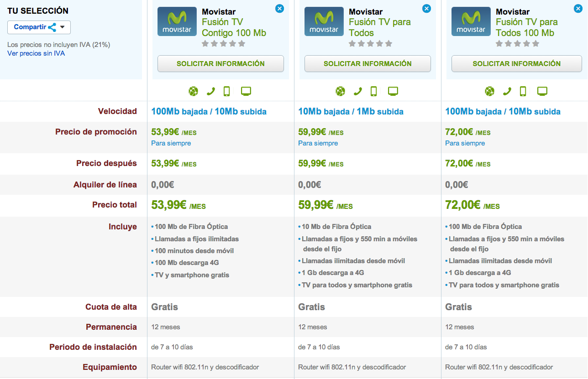Click the Precio de promoción row label

(x=96, y=132)
